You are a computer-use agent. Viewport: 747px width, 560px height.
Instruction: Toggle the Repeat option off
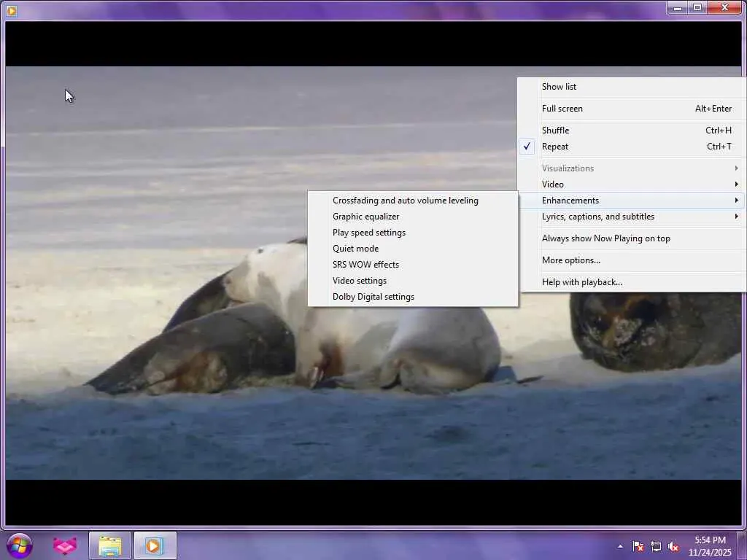[555, 147]
